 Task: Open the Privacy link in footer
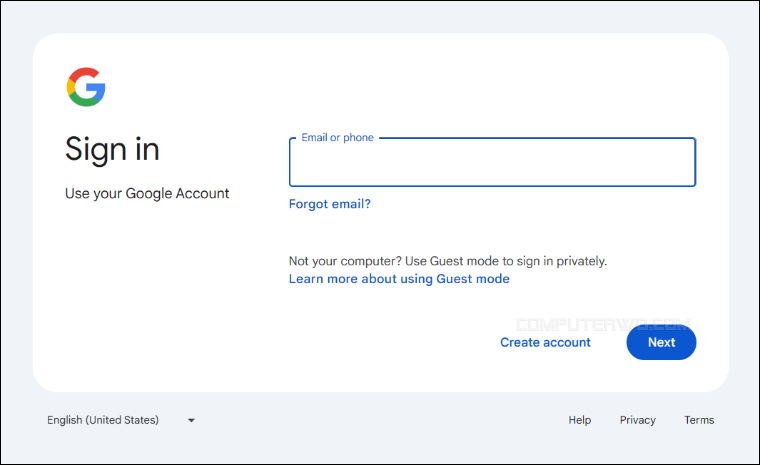click(x=637, y=420)
